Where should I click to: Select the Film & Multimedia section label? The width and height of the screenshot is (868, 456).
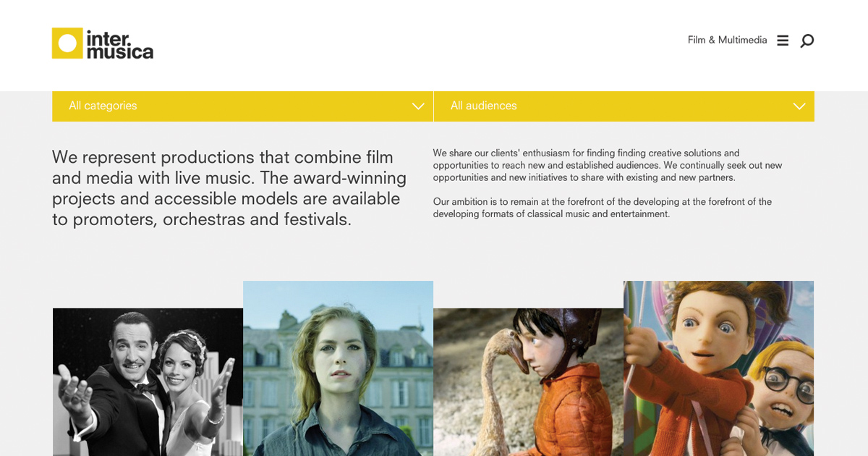pos(727,41)
